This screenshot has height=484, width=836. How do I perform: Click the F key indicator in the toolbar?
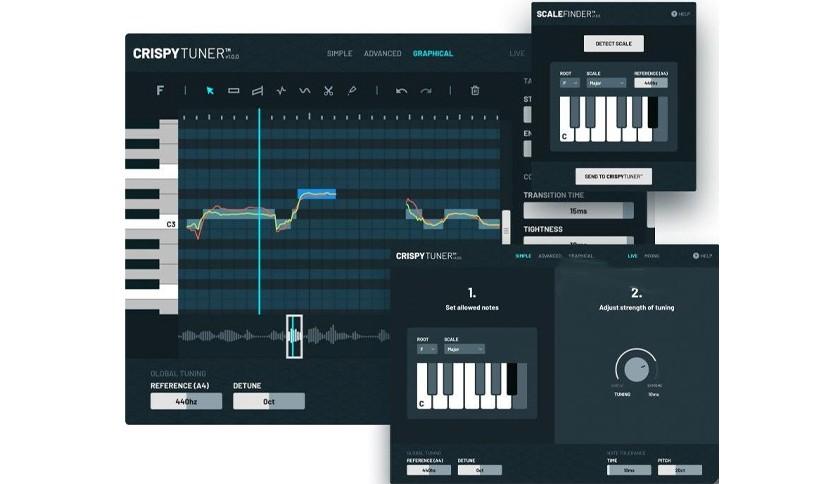coord(160,91)
